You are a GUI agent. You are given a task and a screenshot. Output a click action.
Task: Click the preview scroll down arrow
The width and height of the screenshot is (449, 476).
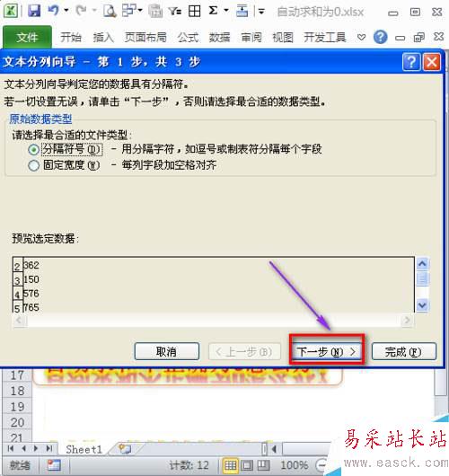[422, 305]
